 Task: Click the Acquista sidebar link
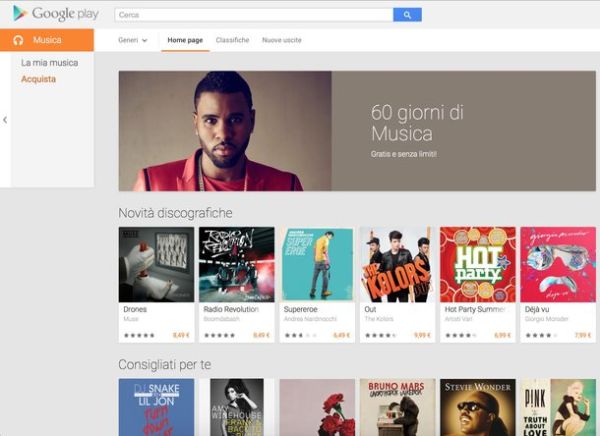[x=38, y=79]
